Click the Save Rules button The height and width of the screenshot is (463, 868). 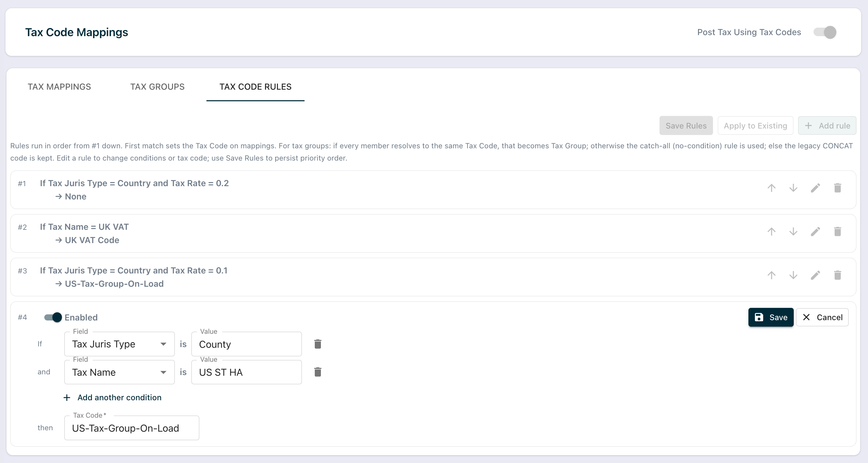[686, 126]
